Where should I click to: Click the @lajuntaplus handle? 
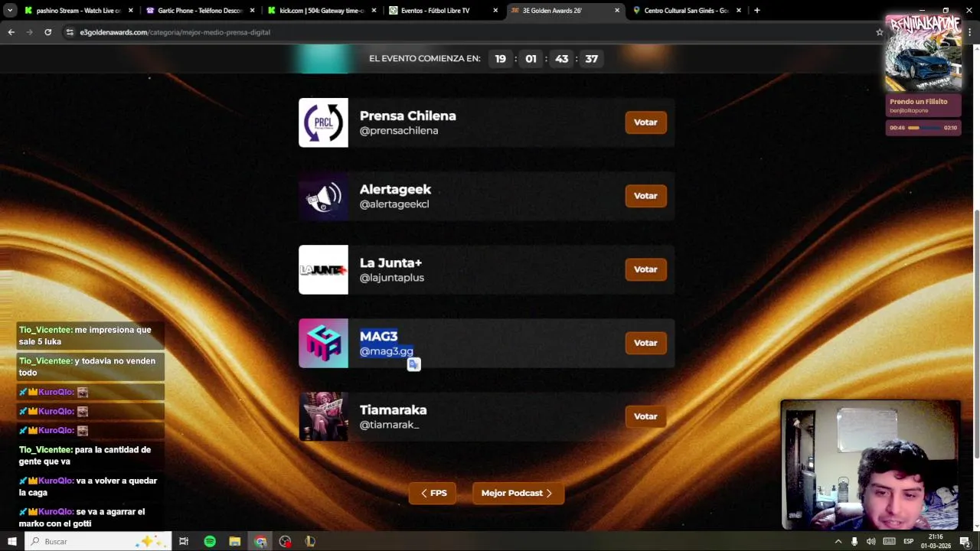coord(392,278)
